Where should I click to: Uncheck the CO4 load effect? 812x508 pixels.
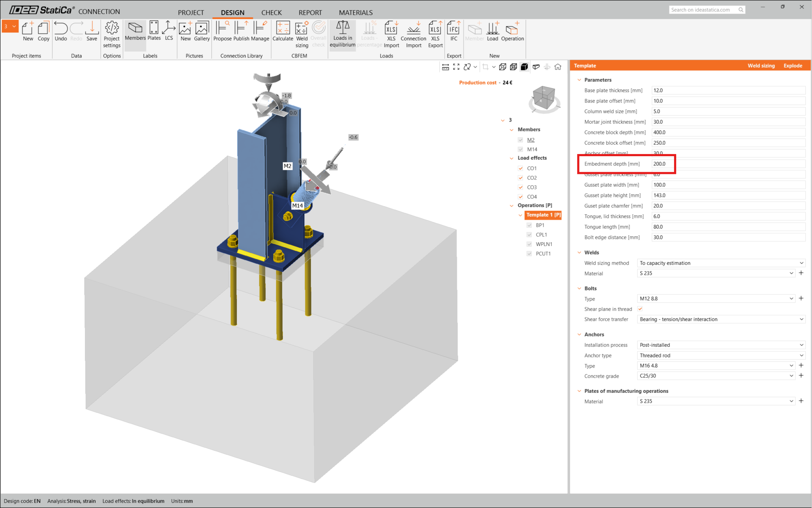pyautogui.click(x=521, y=197)
